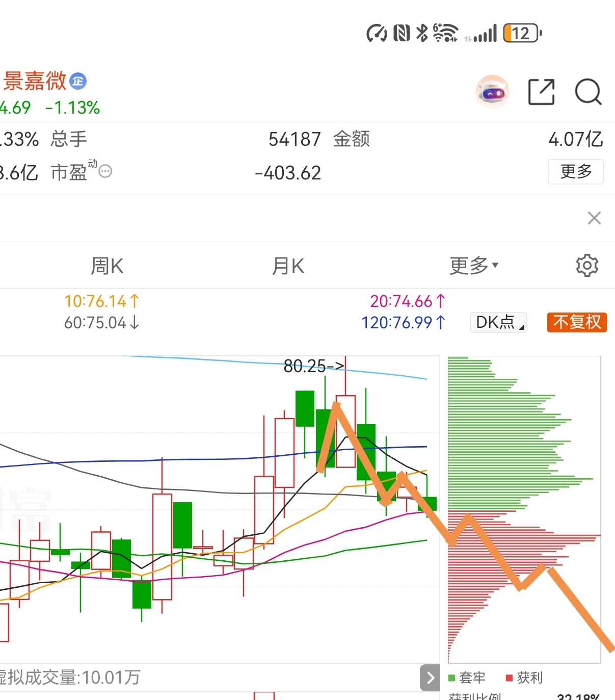Toggle the 不复权 adjustment button
This screenshot has width=615, height=700.
(x=577, y=322)
